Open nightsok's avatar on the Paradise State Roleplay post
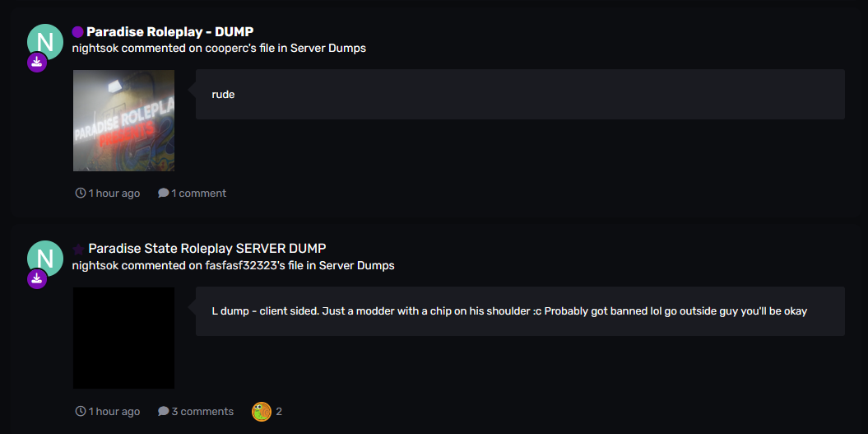Viewport: 868px width, 434px height. point(44,259)
